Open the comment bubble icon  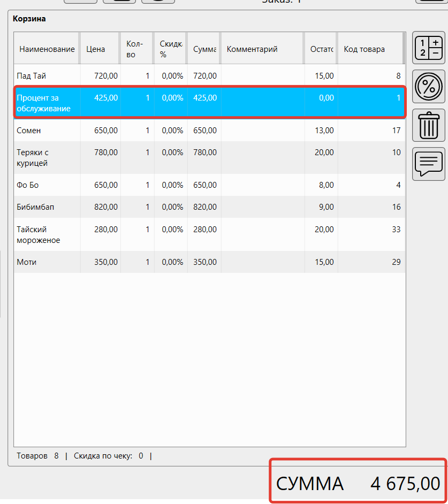429,164
